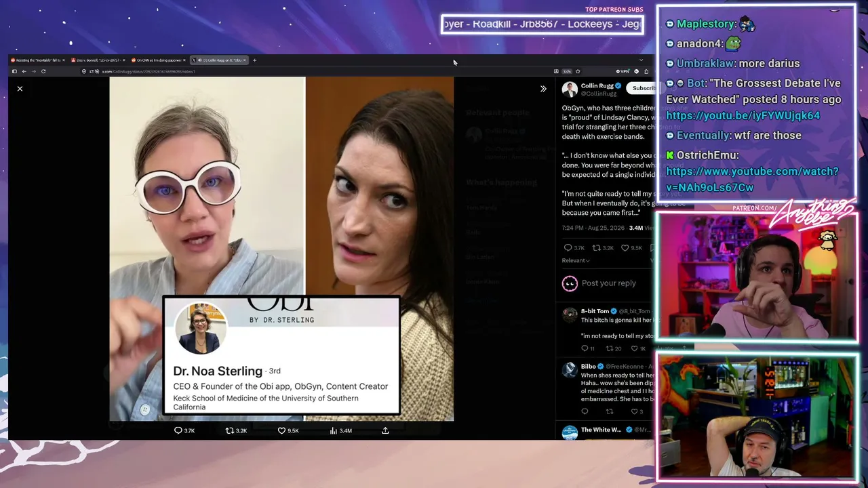Like Bilbo's comment
This screenshot has width=868, height=488.
point(634,411)
